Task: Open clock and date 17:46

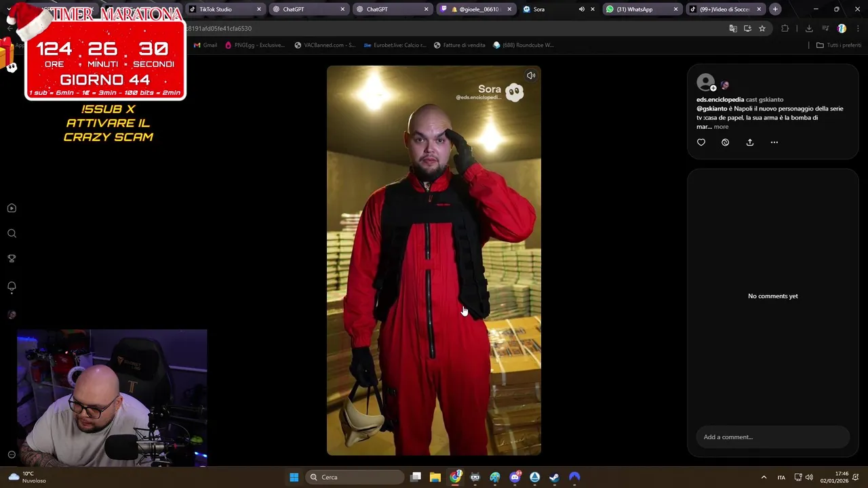Action: coord(835,477)
